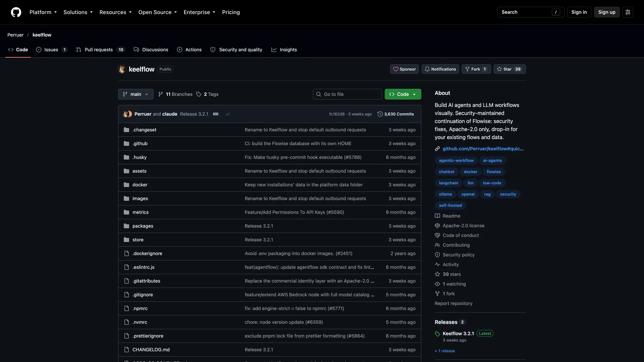Open the GitHub logo homepage
This screenshot has width=644, height=362.
pyautogui.click(x=16, y=12)
